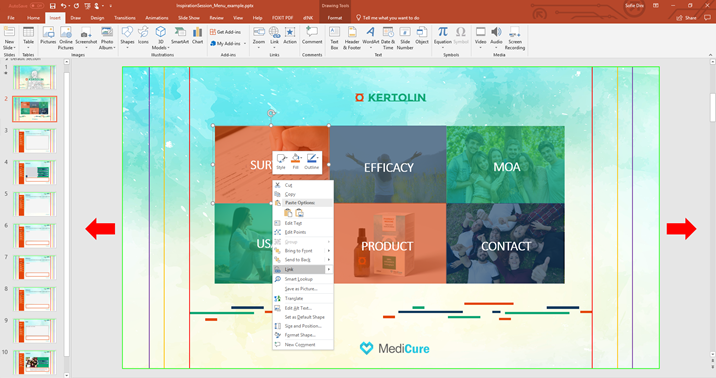
Task: Add a Text Box
Action: pos(334,38)
